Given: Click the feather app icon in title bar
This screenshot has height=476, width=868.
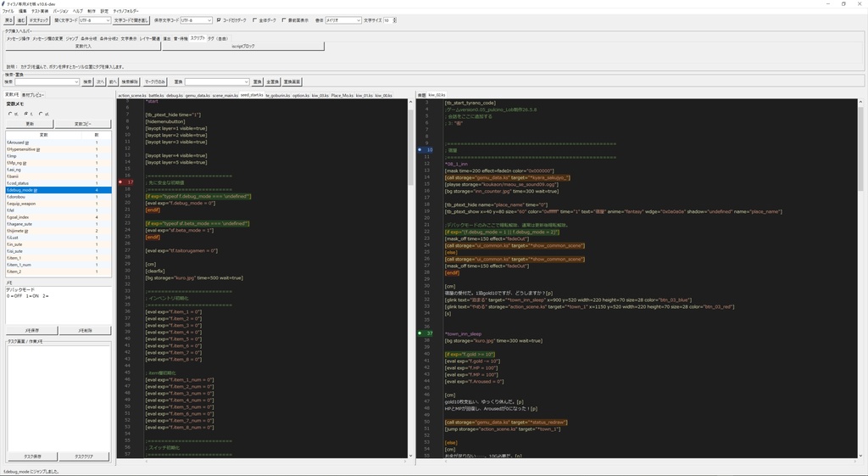Looking at the screenshot, I should 3,4.
